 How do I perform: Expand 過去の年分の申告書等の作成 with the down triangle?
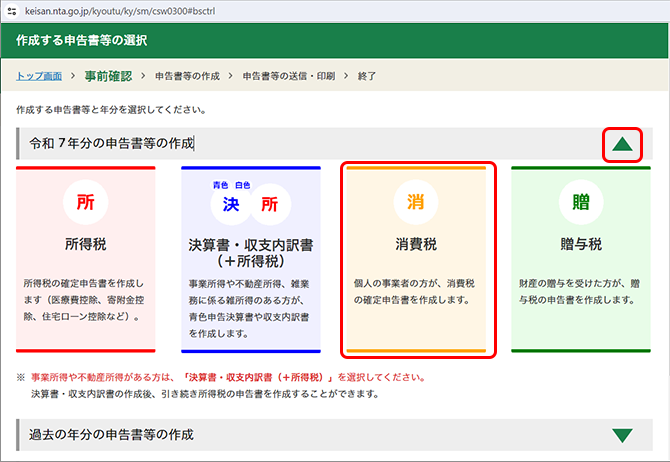click(622, 436)
